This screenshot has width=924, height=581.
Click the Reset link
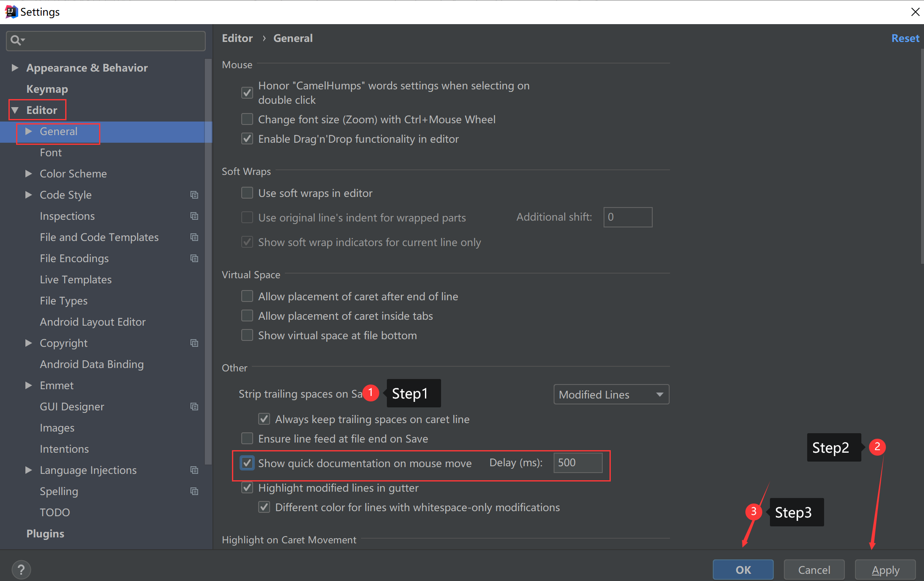point(905,38)
